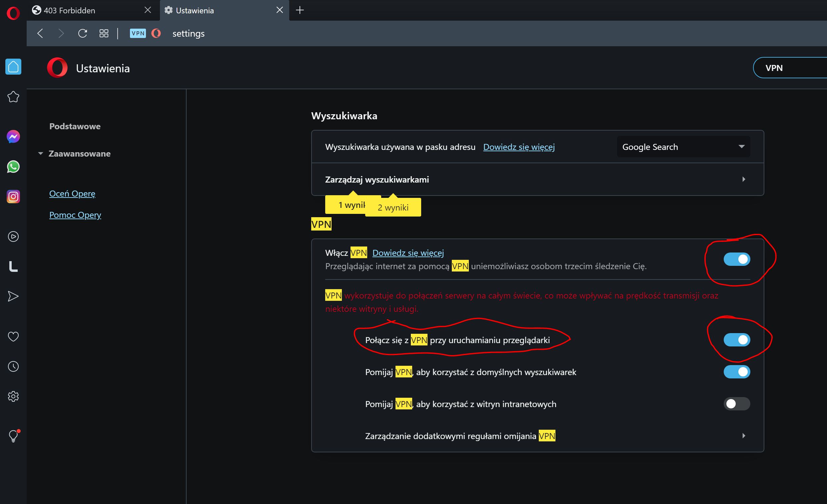The image size is (827, 504).
Task: Click Przeglądając internet za pomocą VPN description
Action: 486,266
